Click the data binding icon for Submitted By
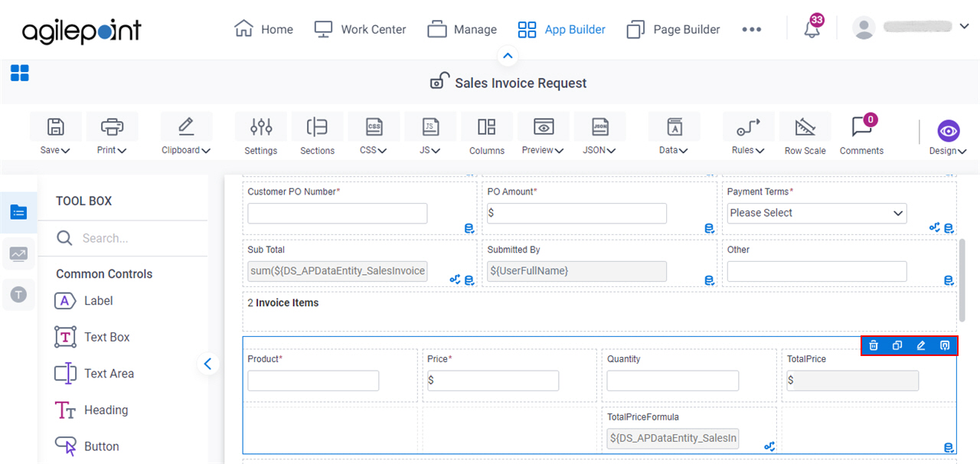Image resolution: width=980 pixels, height=464 pixels. 710,280
